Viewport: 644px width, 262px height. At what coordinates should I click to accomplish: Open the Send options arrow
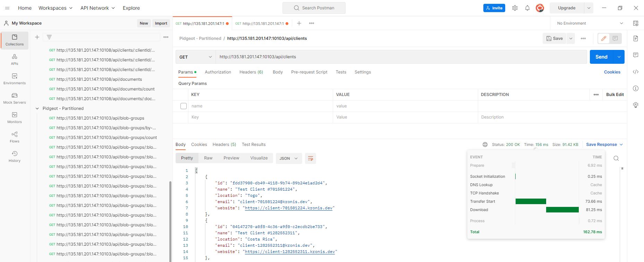(x=619, y=57)
